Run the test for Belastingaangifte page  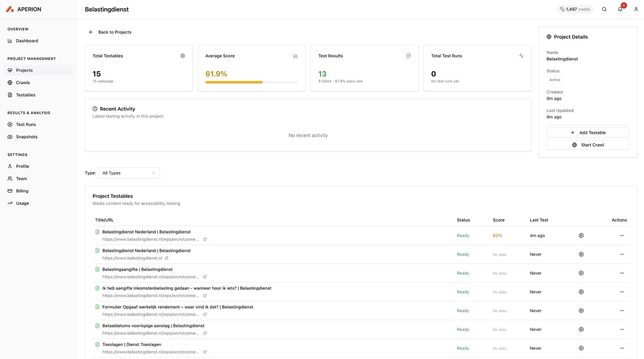tap(581, 273)
